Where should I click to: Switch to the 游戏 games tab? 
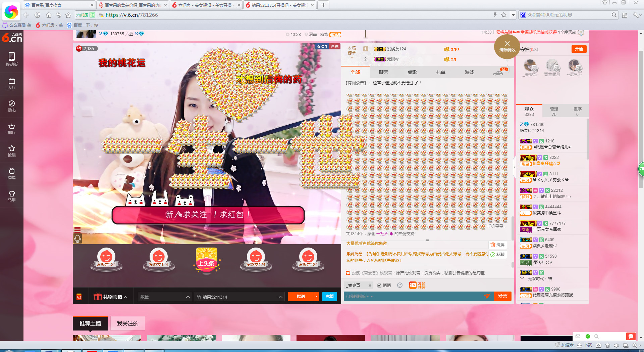[x=470, y=72]
